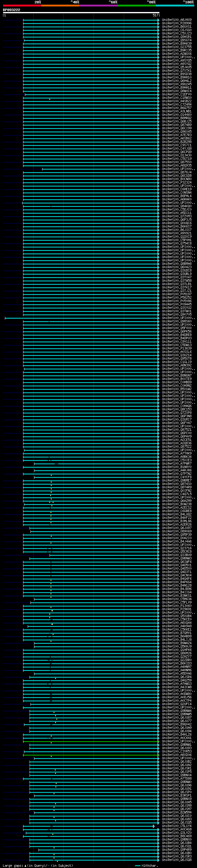
Task: Click hit UniRef100_A8N392
Action: 177,365
